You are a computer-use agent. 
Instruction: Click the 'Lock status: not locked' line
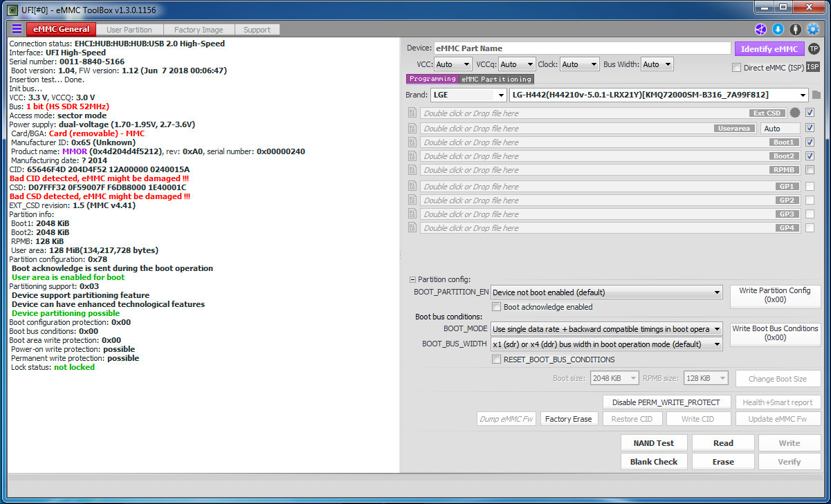coord(53,367)
